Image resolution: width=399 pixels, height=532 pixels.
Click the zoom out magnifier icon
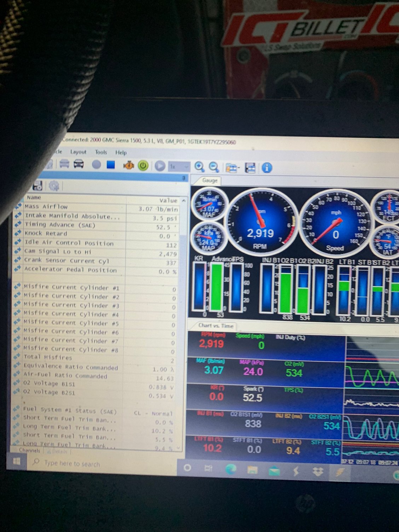pos(214,167)
